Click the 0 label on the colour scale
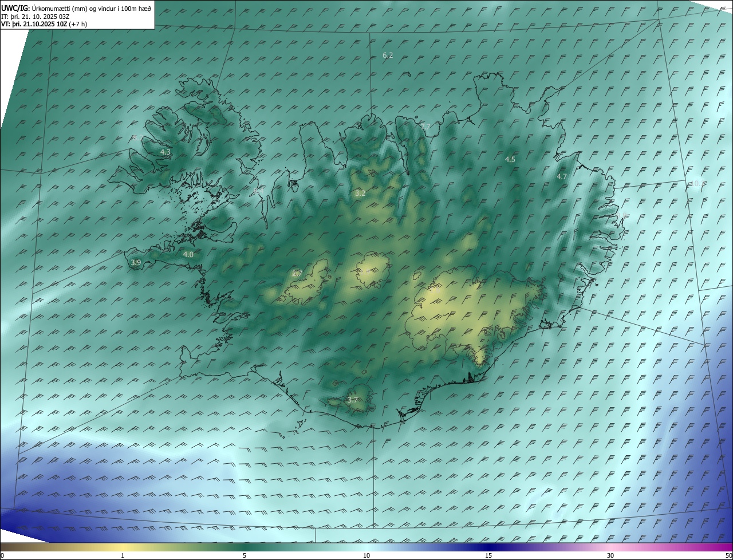This screenshot has width=733, height=560. (2, 555)
